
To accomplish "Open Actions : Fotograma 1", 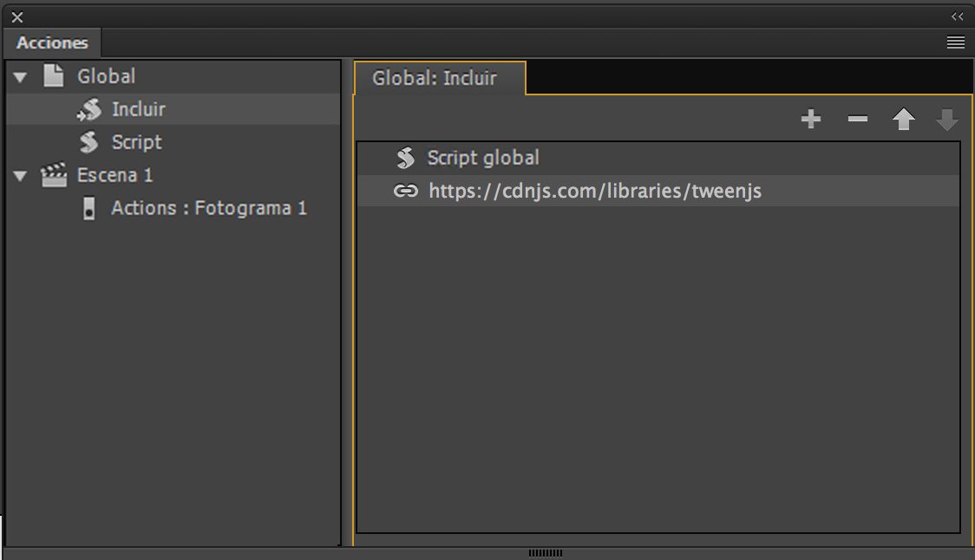I will pos(173,208).
